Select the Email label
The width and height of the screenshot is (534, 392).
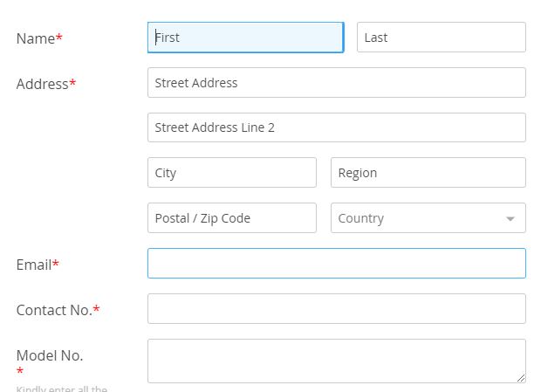(33, 265)
